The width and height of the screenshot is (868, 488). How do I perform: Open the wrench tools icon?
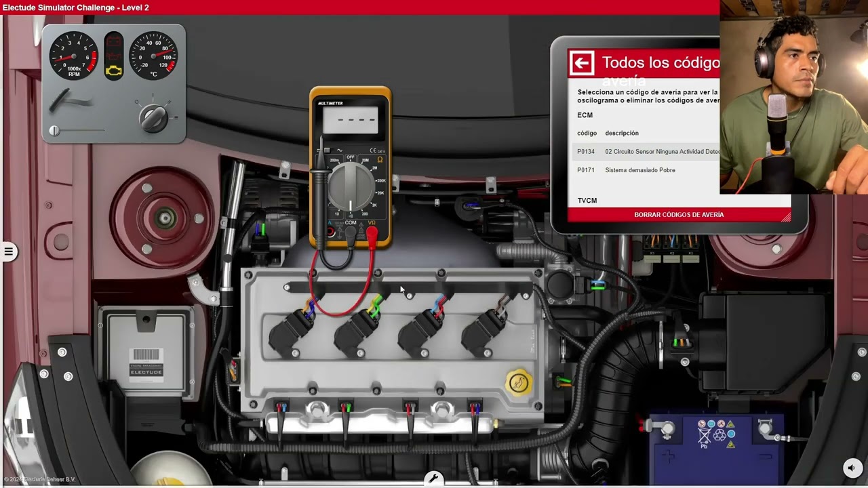(x=433, y=479)
